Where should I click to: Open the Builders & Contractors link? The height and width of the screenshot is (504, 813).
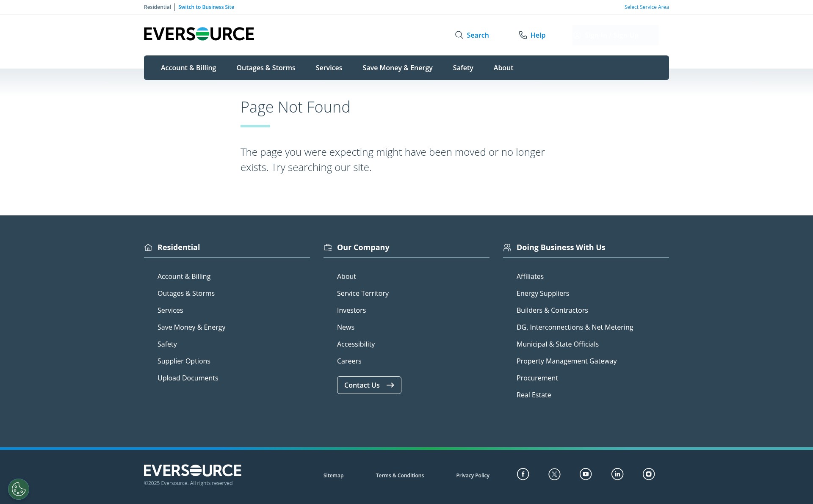pyautogui.click(x=552, y=310)
